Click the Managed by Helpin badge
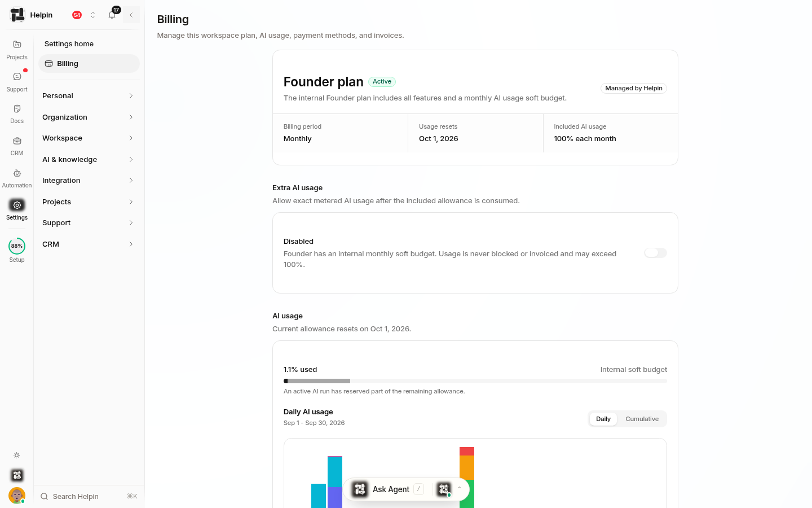Viewport: 812px width, 508px height. point(633,88)
